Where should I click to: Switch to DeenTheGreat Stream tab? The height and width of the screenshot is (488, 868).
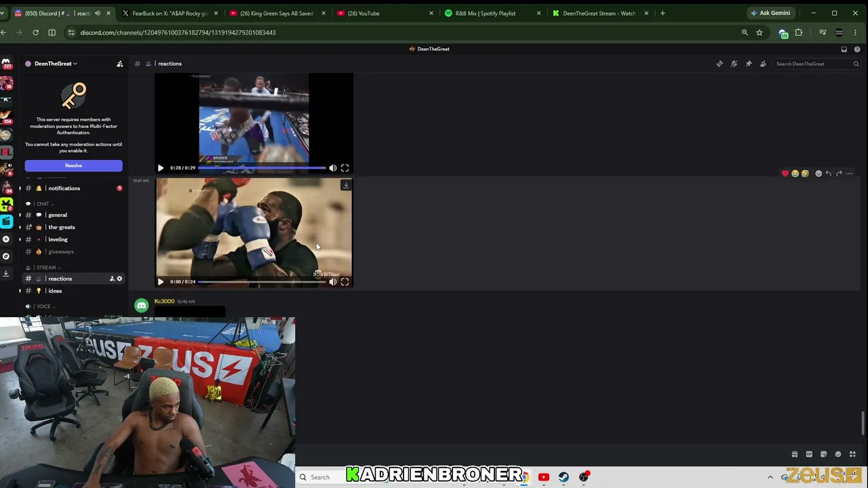coord(599,13)
